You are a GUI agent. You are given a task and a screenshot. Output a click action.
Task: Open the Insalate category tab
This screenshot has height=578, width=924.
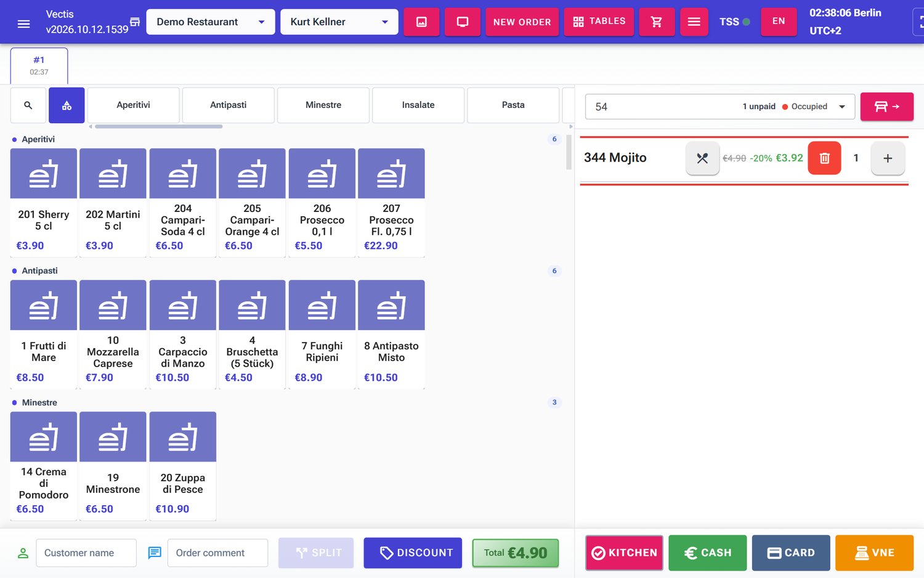click(x=418, y=105)
